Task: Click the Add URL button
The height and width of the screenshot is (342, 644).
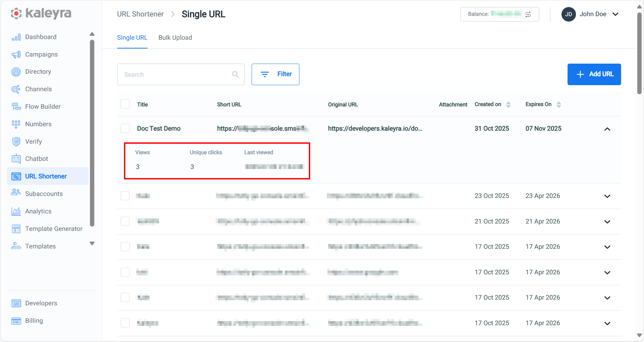Action: click(x=594, y=74)
